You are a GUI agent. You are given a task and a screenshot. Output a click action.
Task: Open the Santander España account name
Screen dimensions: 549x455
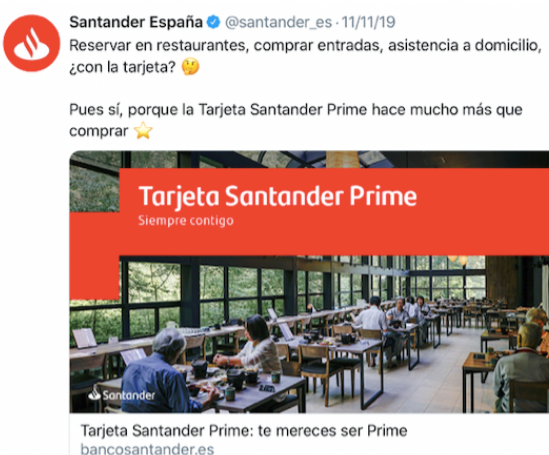[x=136, y=22]
